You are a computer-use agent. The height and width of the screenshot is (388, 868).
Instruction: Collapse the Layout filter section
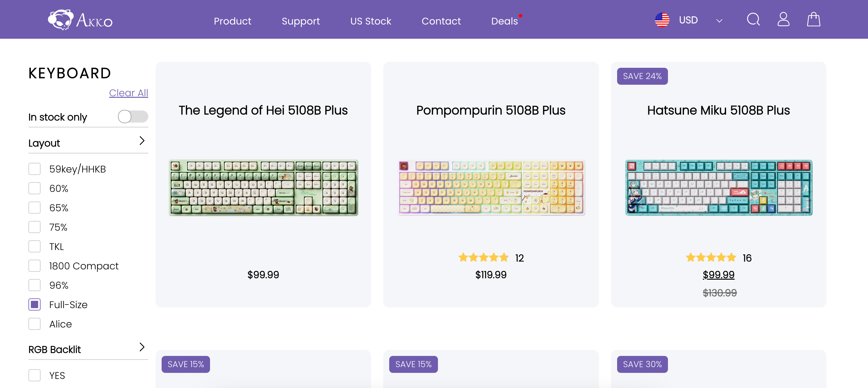[x=142, y=141]
